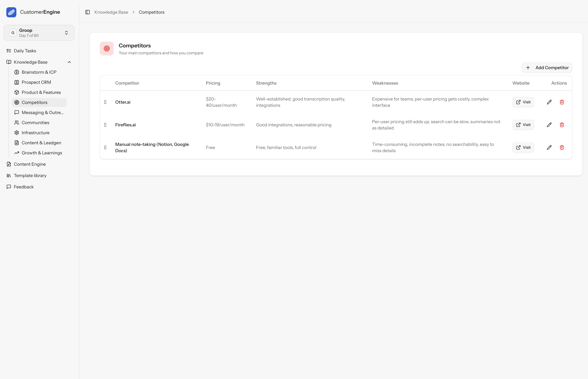Click the red target Competitors icon
This screenshot has height=379, width=588.
107,49
